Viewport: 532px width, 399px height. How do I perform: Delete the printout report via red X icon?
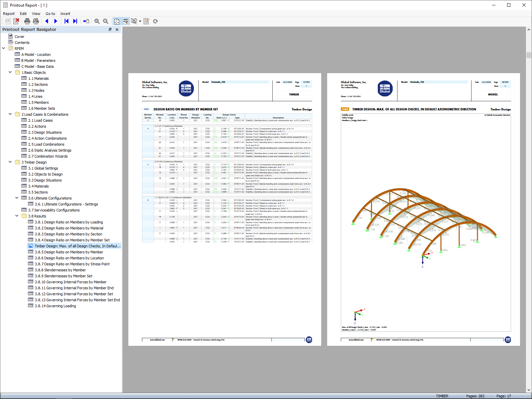coord(17,21)
